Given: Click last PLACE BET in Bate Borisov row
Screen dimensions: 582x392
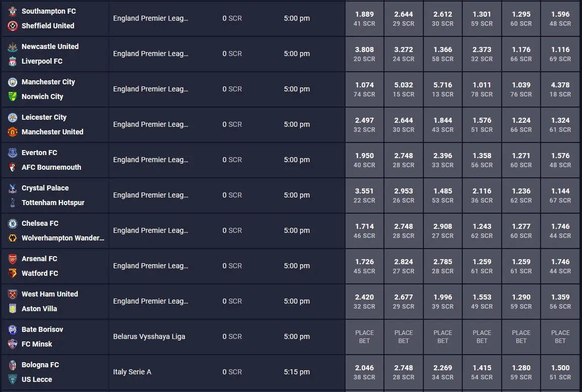Looking at the screenshot, I should 560,337.
